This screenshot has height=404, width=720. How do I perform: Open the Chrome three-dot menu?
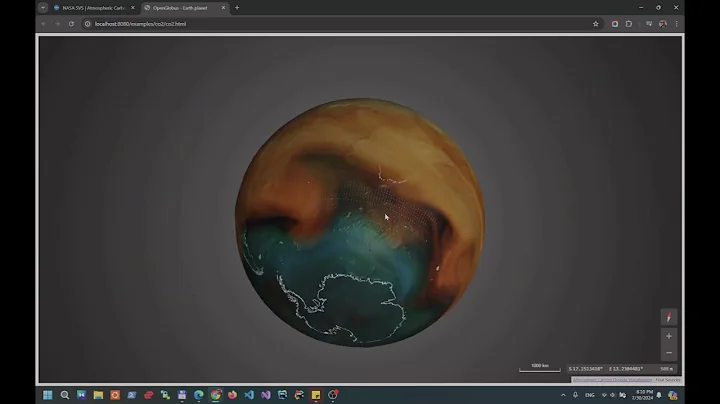[676, 24]
